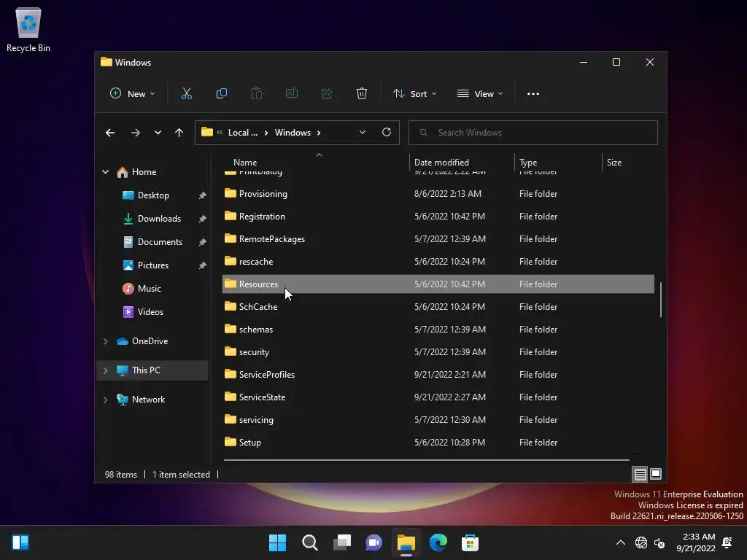Screen dimensions: 747x560
Task: Go back with the left arrow
Action: click(110, 133)
